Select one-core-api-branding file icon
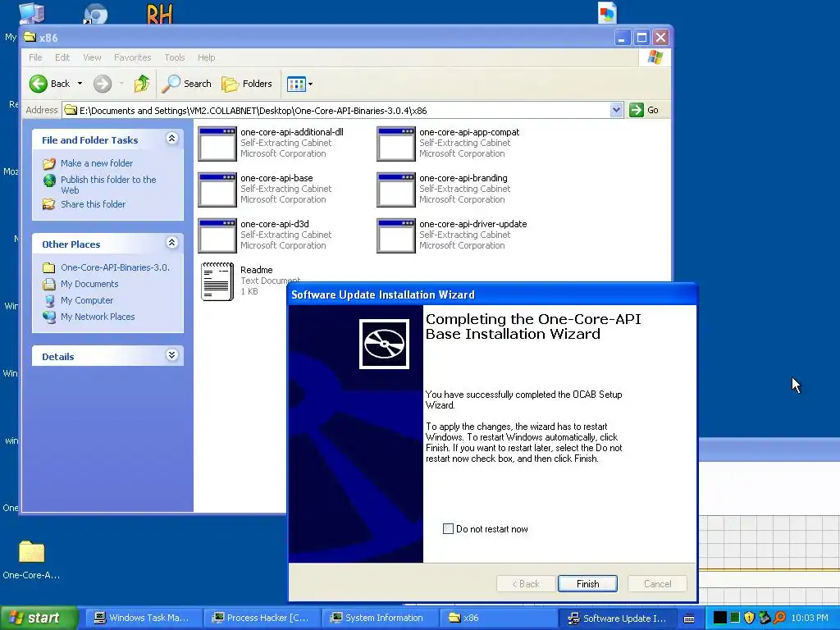 coord(396,189)
